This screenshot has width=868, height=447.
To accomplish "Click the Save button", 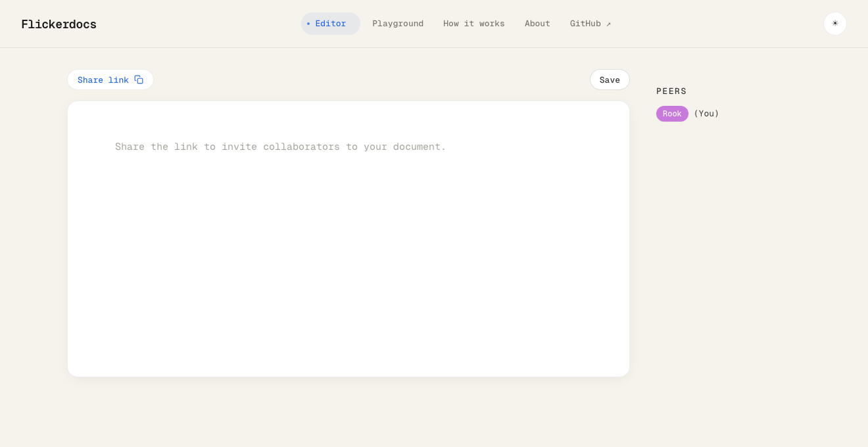I will pyautogui.click(x=610, y=80).
